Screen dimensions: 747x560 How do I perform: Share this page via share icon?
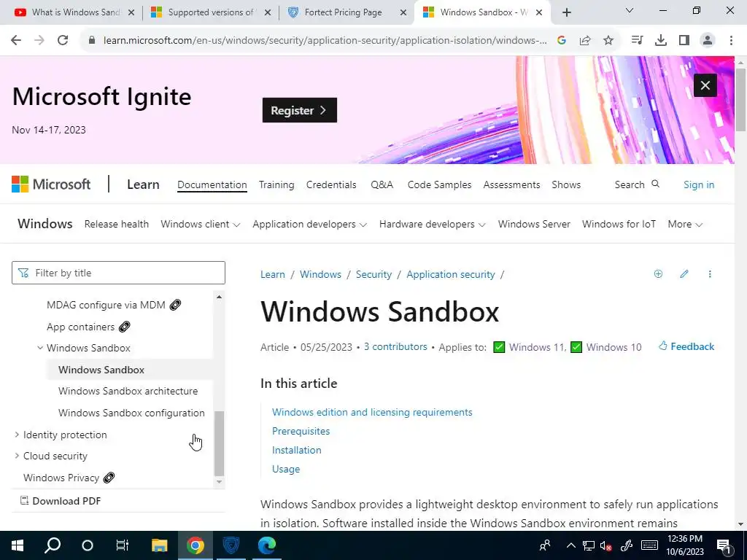click(585, 41)
